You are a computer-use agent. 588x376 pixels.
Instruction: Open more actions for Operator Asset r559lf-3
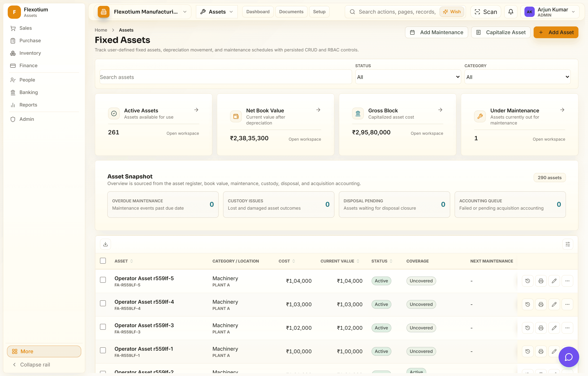tap(567, 328)
